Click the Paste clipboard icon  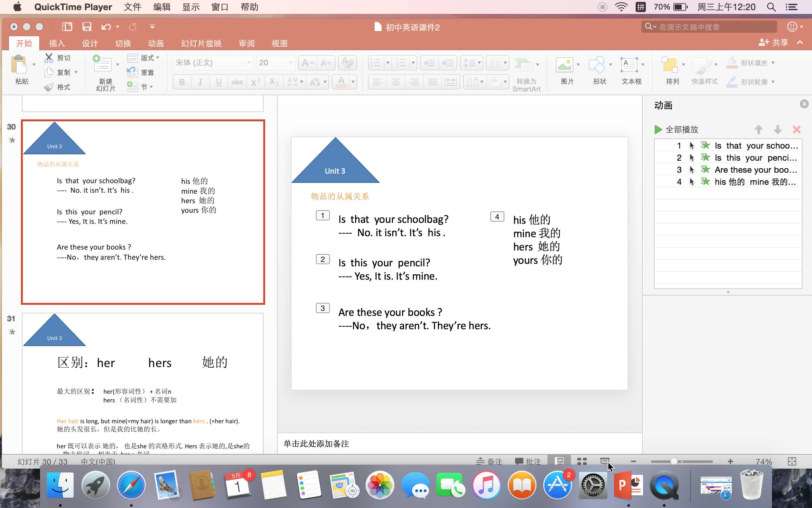tap(19, 64)
